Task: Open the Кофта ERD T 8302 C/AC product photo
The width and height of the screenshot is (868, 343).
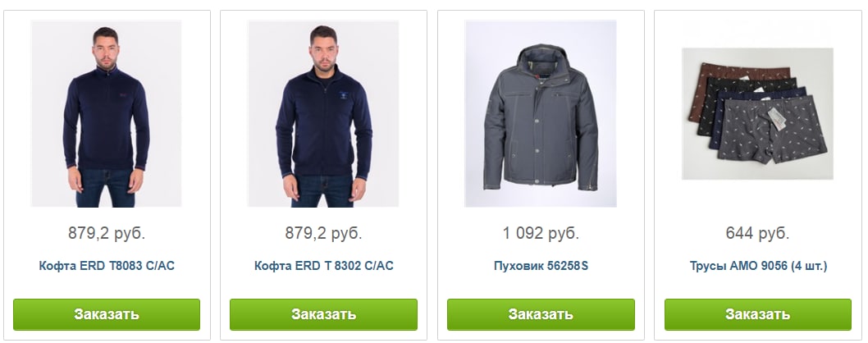Action: (323, 113)
